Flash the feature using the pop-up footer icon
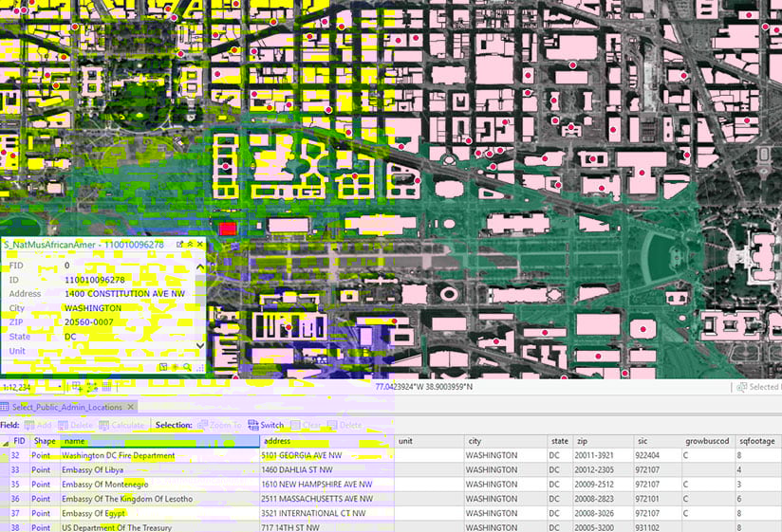Viewport: 782px width, 532px height. [x=175, y=367]
